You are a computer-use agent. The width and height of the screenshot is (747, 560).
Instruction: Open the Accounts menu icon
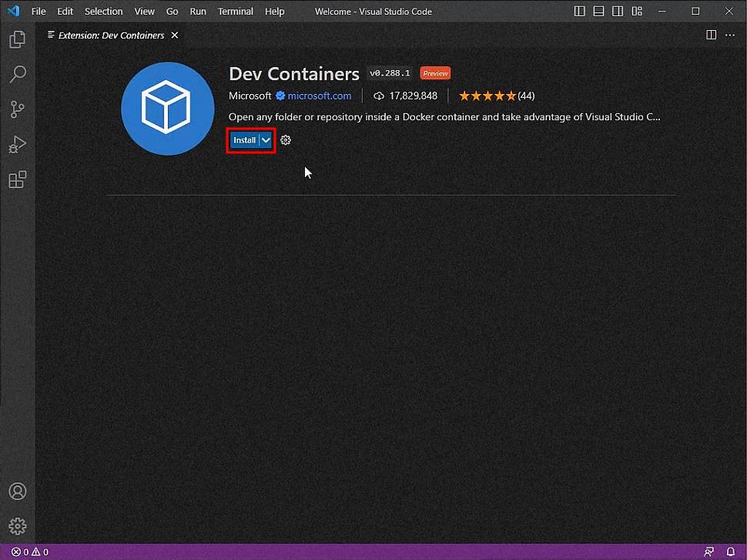pyautogui.click(x=18, y=491)
